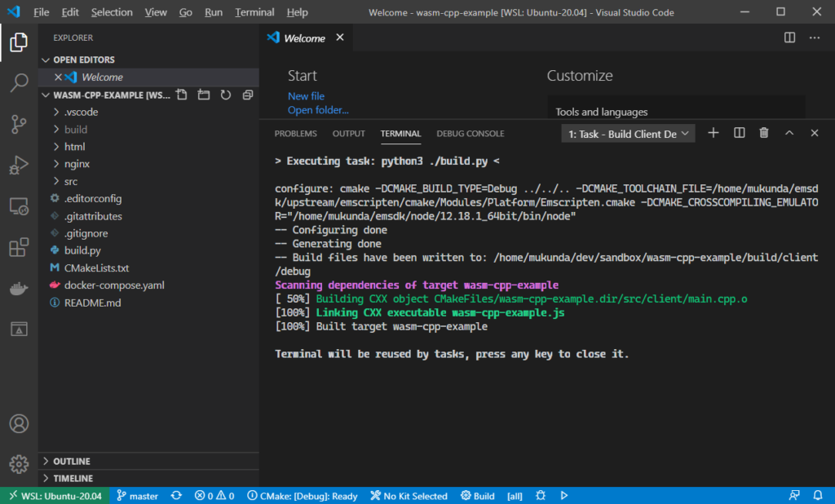Viewport: 835px width, 504px height.
Task: Open Run and Debug view
Action: point(19,166)
